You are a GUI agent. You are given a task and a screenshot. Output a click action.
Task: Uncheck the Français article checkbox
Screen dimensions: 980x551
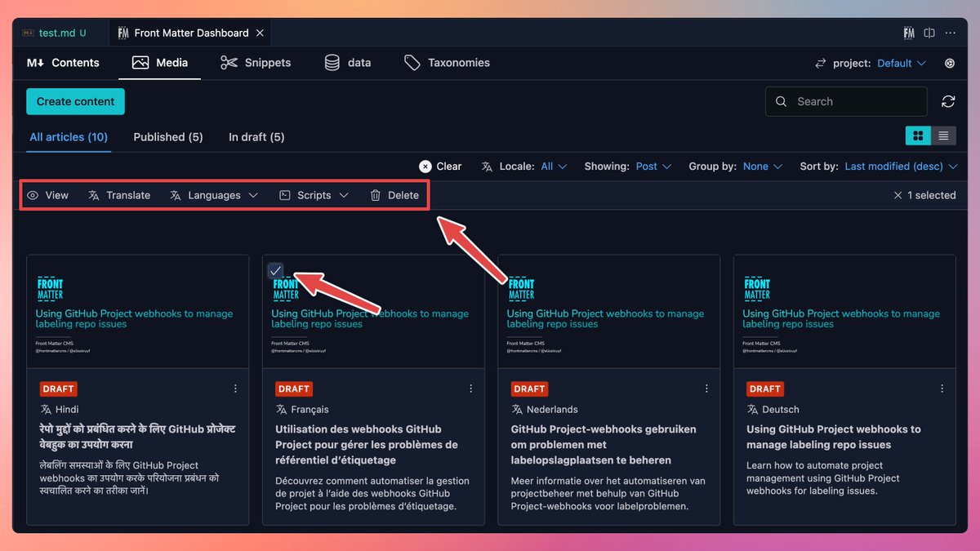[276, 270]
